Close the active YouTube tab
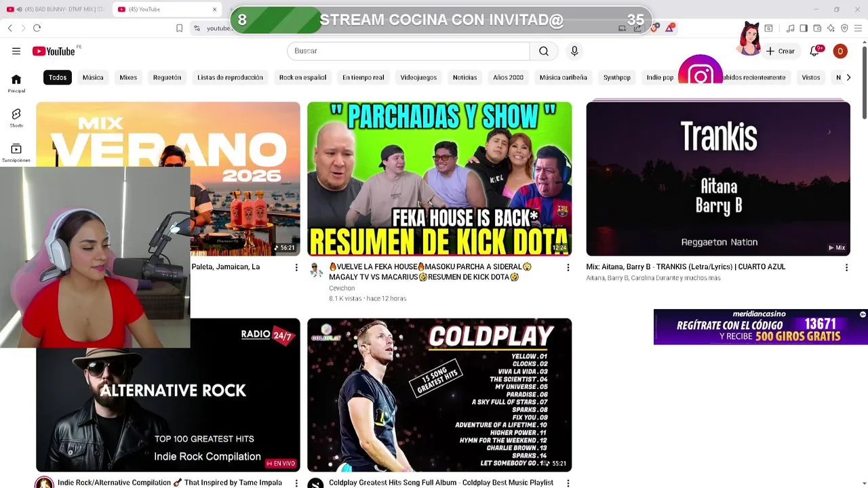 coord(215,9)
